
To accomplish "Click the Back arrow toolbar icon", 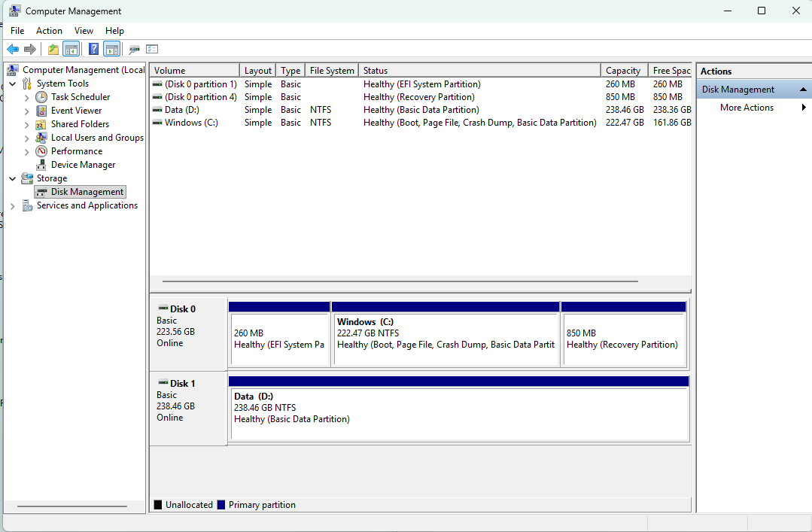I will coord(13,49).
